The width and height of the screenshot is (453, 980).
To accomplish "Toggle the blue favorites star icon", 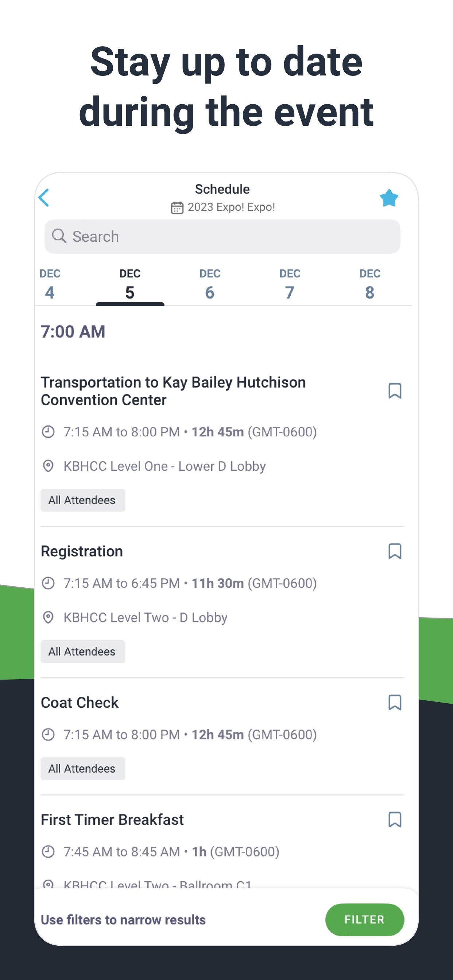I will coord(389,198).
